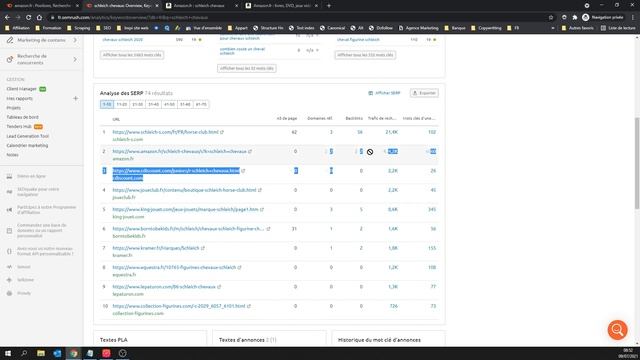The width and height of the screenshot is (640, 360).
Task: Open Mes rapports in the sidebar
Action: [x=20, y=98]
